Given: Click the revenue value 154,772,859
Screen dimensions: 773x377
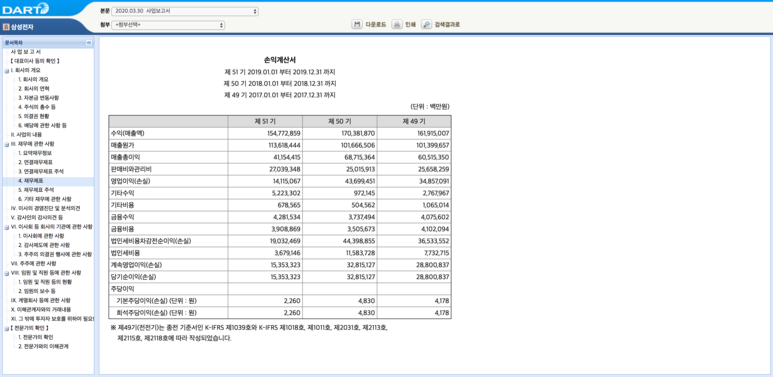Looking at the screenshot, I should pos(284,134).
